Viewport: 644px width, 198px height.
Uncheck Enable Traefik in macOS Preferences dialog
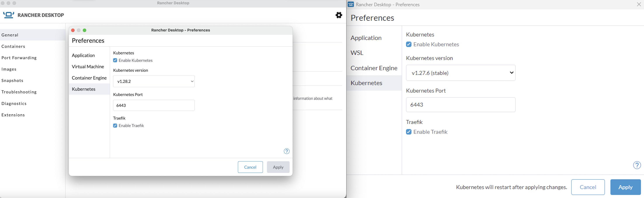(115, 126)
